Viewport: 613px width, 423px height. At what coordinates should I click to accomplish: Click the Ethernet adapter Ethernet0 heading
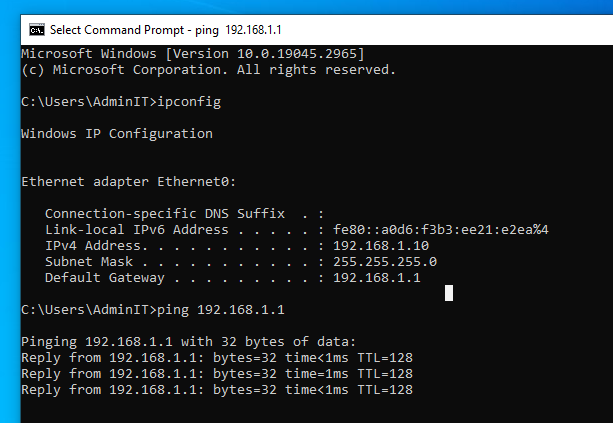pyautogui.click(x=129, y=182)
